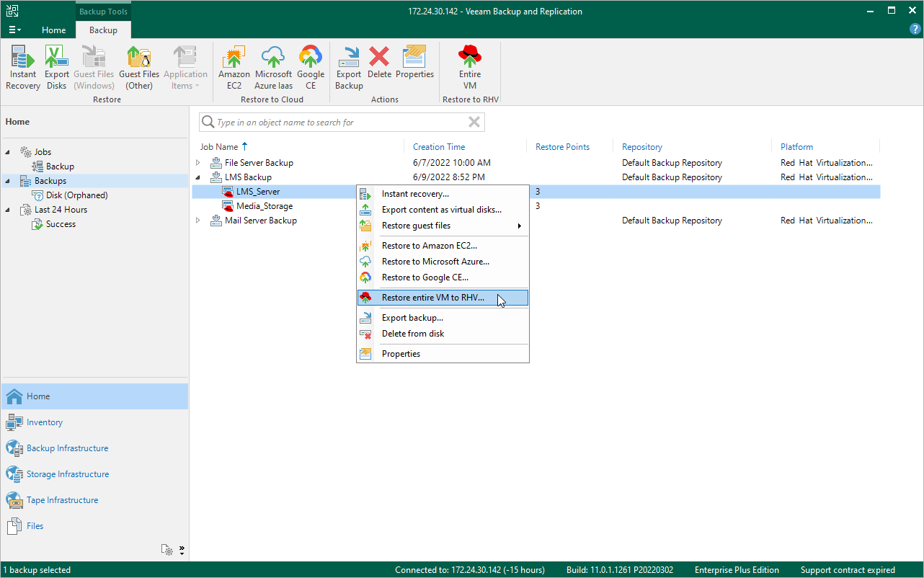Open the Help question mark icon

pyautogui.click(x=915, y=30)
